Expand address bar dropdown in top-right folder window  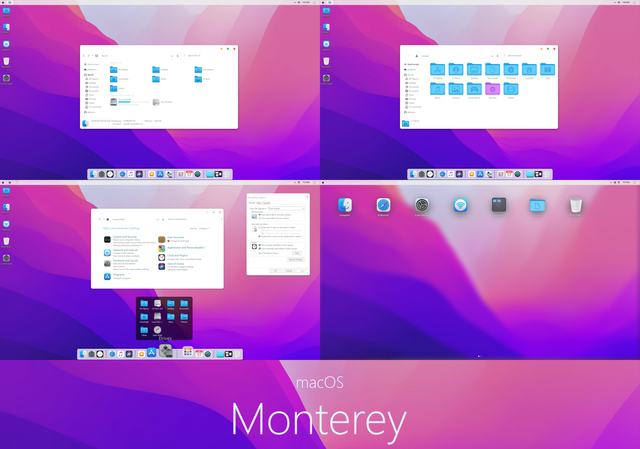[492, 56]
